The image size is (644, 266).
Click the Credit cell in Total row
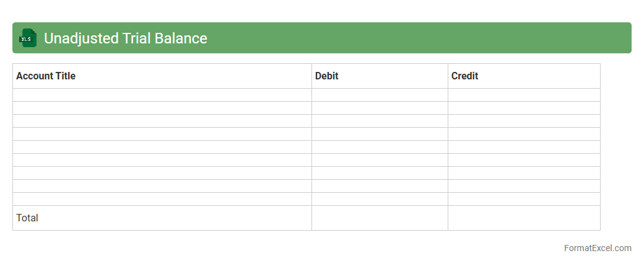pyautogui.click(x=524, y=218)
